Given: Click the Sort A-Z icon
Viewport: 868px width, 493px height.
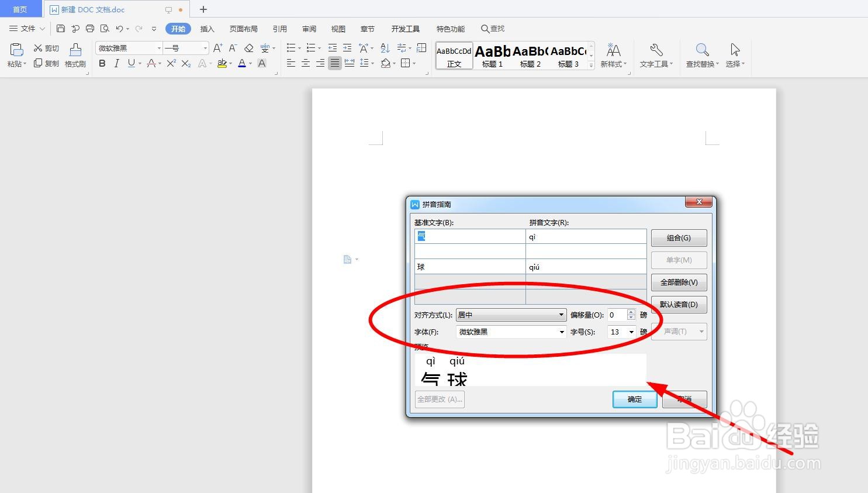Looking at the screenshot, I should click(x=385, y=48).
